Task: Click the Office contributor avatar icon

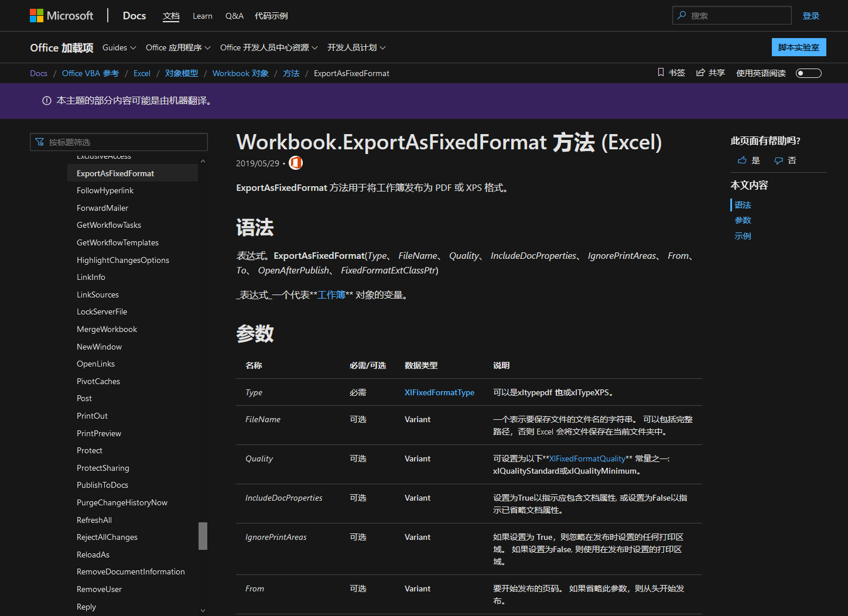Action: [296, 163]
